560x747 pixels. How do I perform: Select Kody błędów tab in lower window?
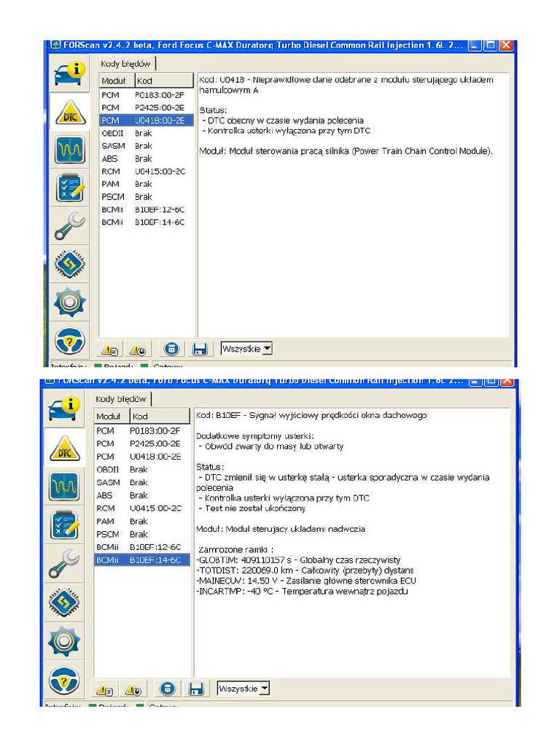click(x=120, y=399)
